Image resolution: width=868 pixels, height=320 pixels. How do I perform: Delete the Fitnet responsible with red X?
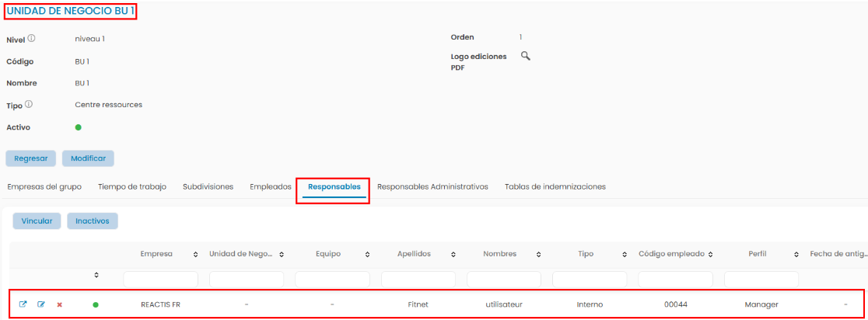point(59,304)
